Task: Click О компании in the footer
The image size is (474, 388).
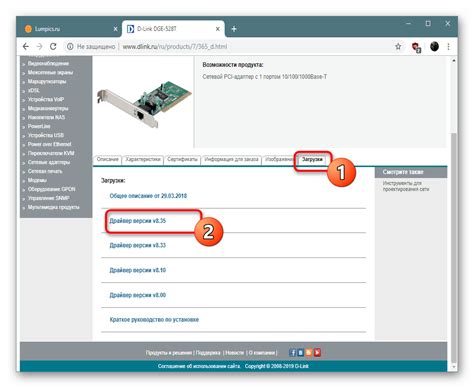Action: point(262,353)
